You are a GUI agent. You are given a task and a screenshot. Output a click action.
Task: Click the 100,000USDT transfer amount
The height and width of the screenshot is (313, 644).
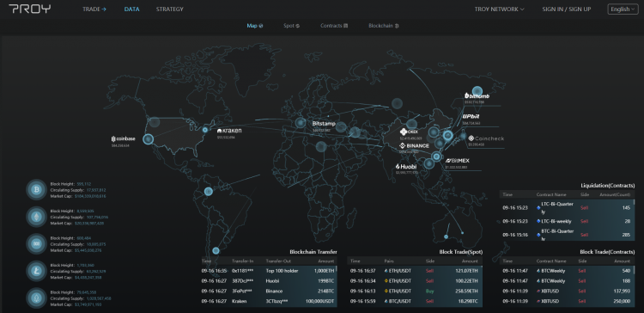tap(319, 301)
